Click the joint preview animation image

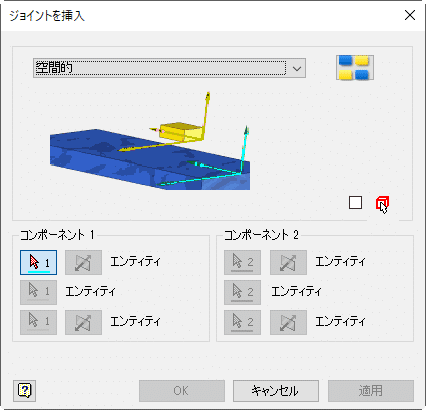(x=150, y=141)
